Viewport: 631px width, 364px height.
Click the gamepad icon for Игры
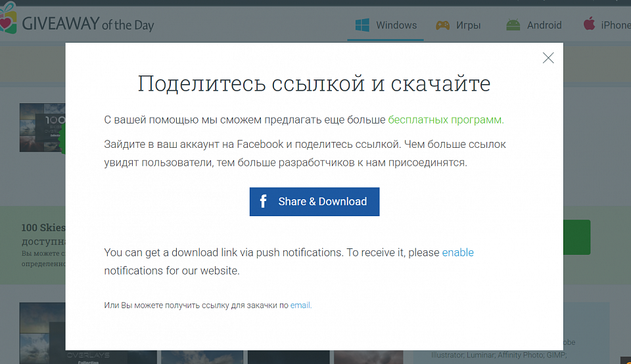coord(442,26)
